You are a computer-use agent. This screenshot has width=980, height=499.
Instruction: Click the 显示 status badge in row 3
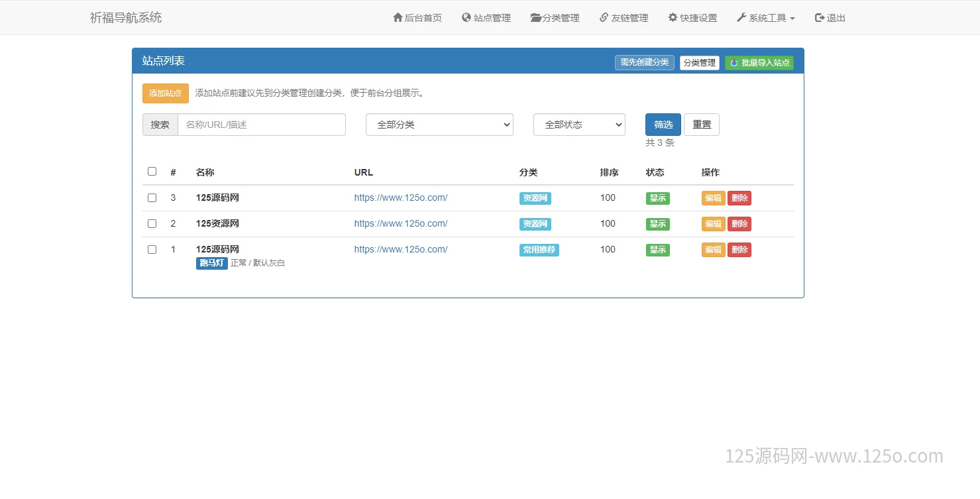pos(658,198)
